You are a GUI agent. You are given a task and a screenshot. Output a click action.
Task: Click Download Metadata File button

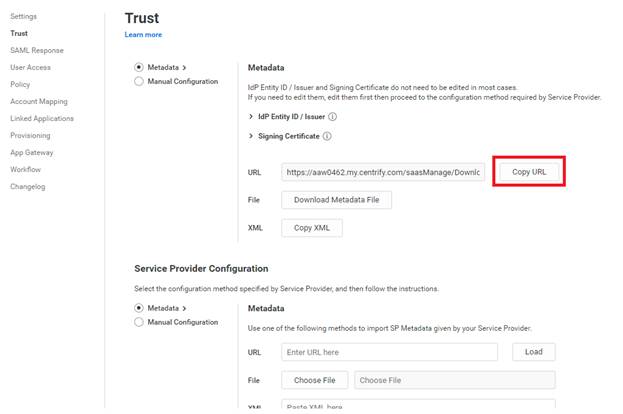(x=337, y=200)
